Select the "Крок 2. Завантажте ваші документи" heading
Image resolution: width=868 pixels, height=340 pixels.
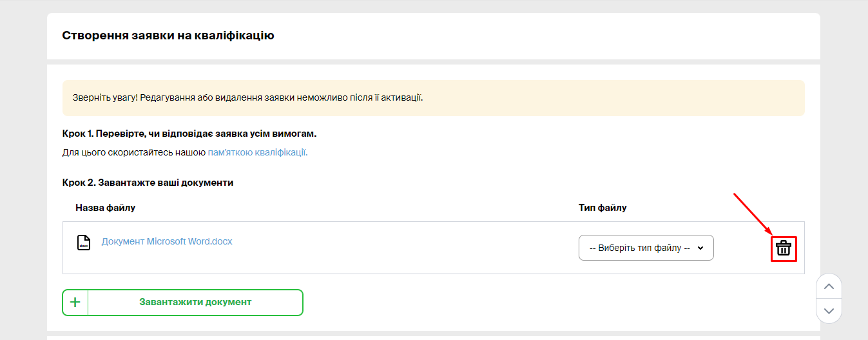coord(148,183)
